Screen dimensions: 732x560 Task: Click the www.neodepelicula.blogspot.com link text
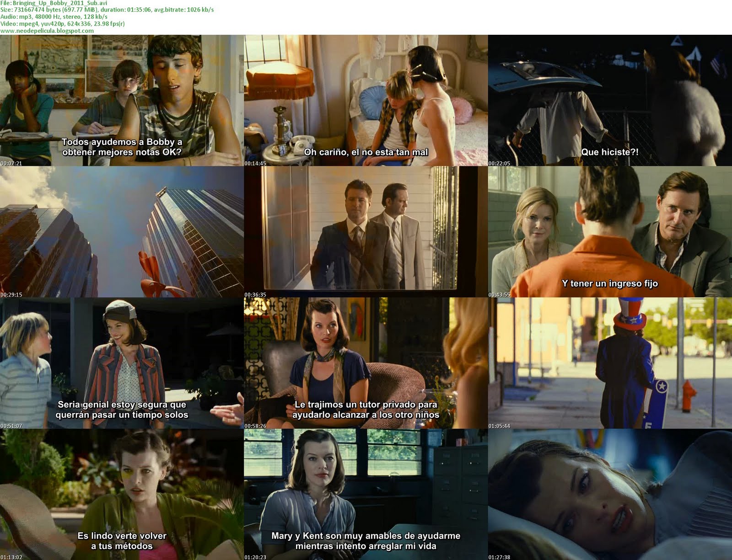(47, 31)
